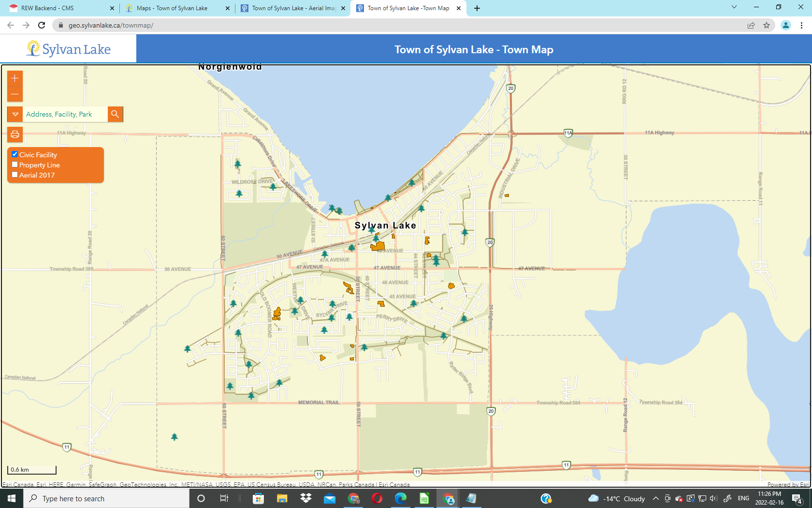Uncheck the Civic Facility layer
This screenshot has width=812, height=508.
(15, 154)
